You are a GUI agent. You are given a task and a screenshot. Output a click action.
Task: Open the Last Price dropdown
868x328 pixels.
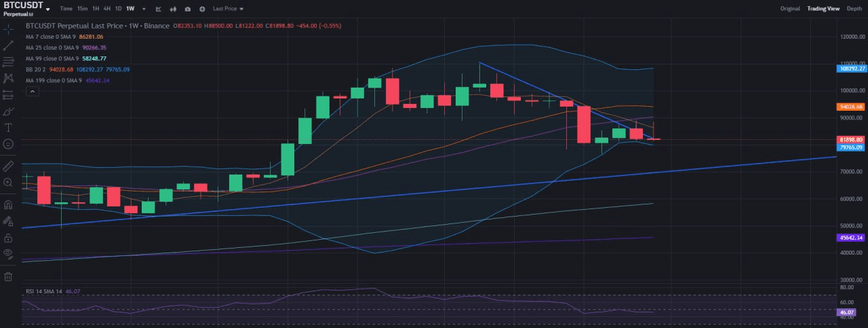coord(228,9)
